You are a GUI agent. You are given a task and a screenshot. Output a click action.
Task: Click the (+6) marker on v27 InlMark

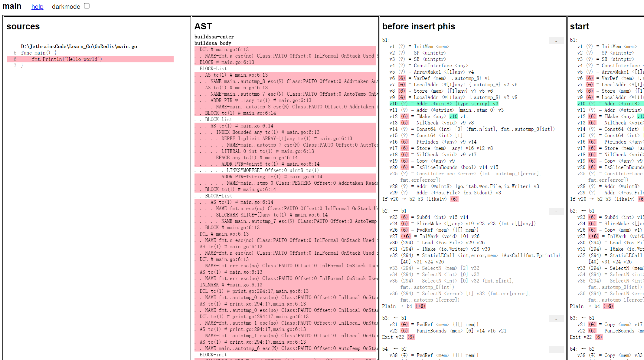(x=406, y=236)
